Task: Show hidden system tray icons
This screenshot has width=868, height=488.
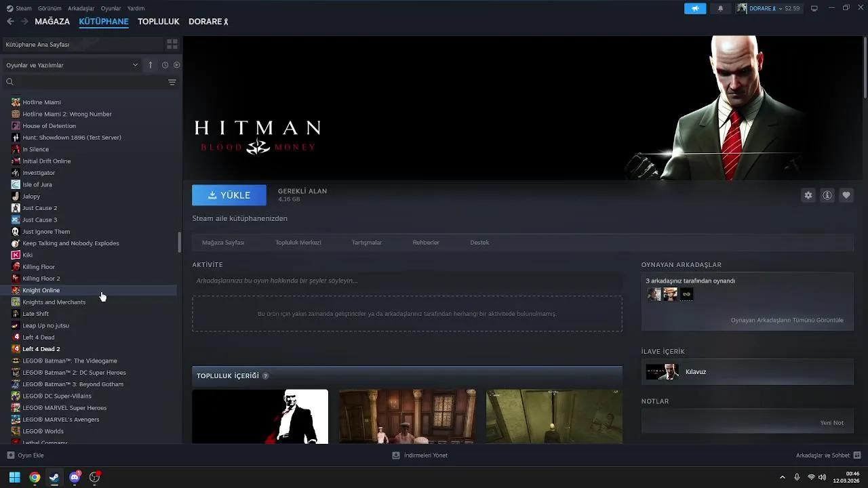Action: tap(783, 477)
